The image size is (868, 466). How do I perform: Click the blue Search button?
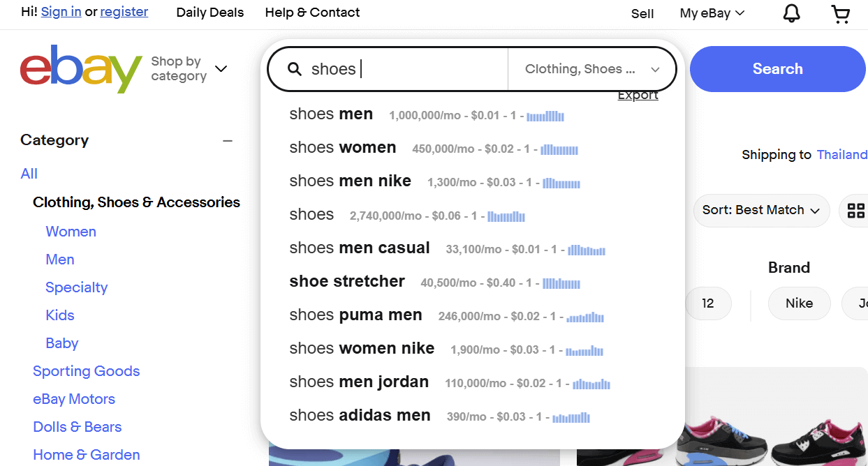pos(777,69)
